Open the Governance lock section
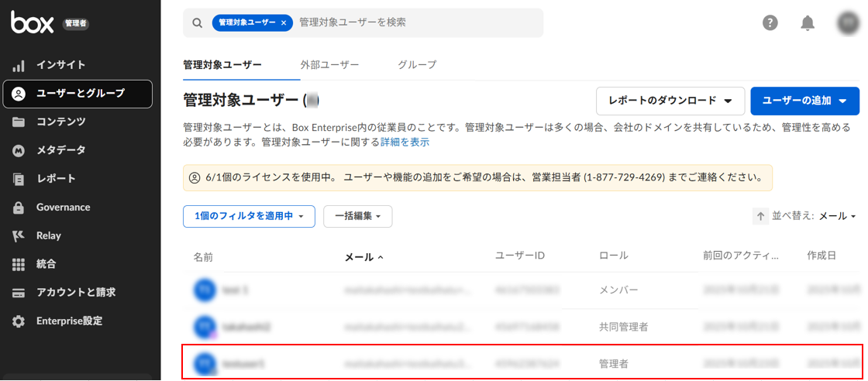Screen dimensions: 868x381 (63, 208)
